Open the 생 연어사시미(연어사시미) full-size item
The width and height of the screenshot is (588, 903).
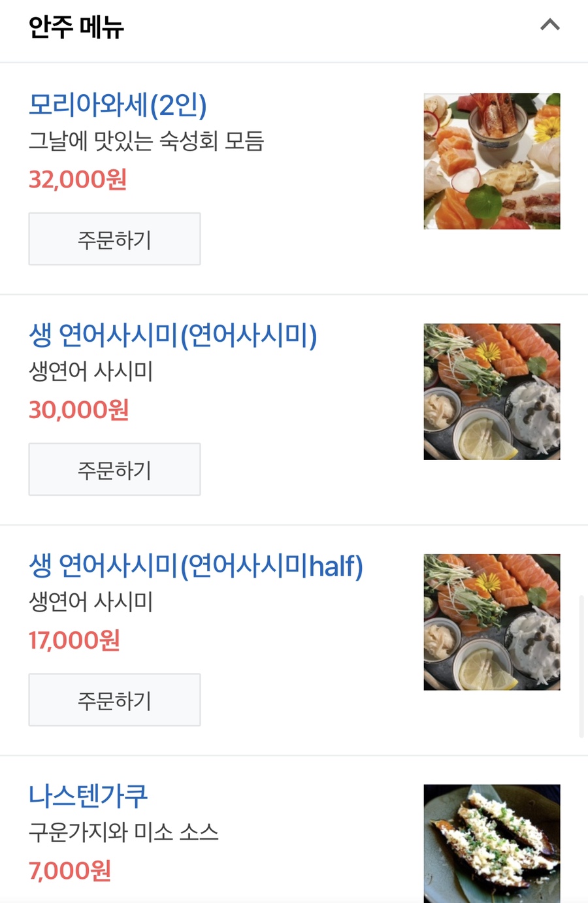(x=173, y=336)
